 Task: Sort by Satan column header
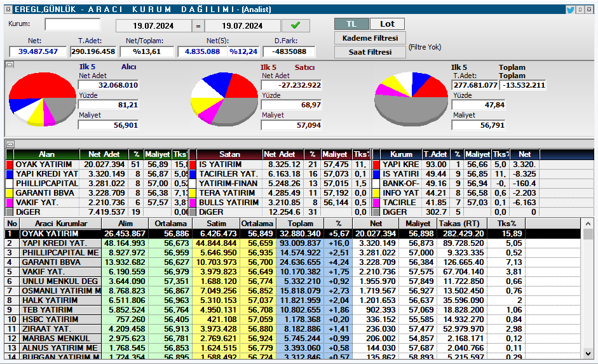(x=229, y=154)
